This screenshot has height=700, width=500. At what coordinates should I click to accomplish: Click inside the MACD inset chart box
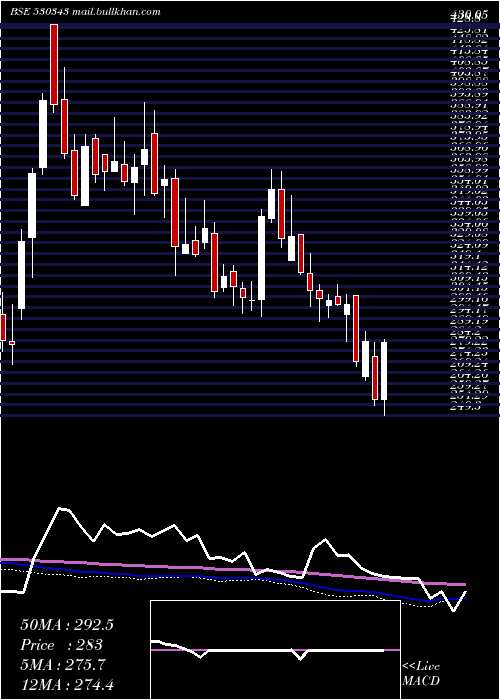pyautogui.click(x=275, y=650)
